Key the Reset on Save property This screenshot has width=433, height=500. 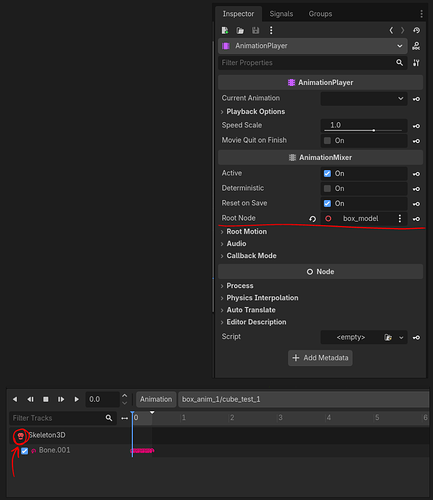tap(416, 204)
